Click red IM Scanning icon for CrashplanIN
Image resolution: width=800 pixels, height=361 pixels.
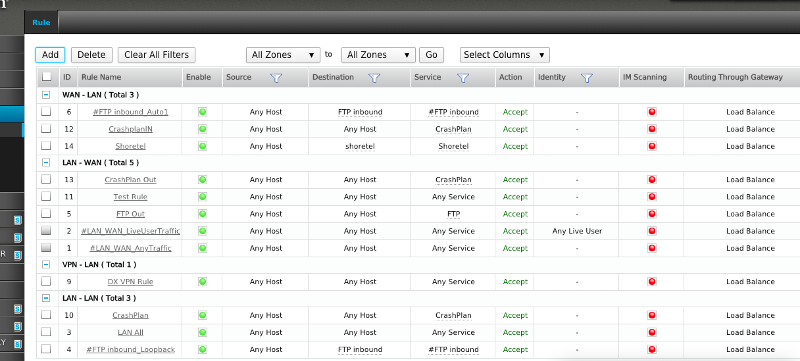(652, 129)
